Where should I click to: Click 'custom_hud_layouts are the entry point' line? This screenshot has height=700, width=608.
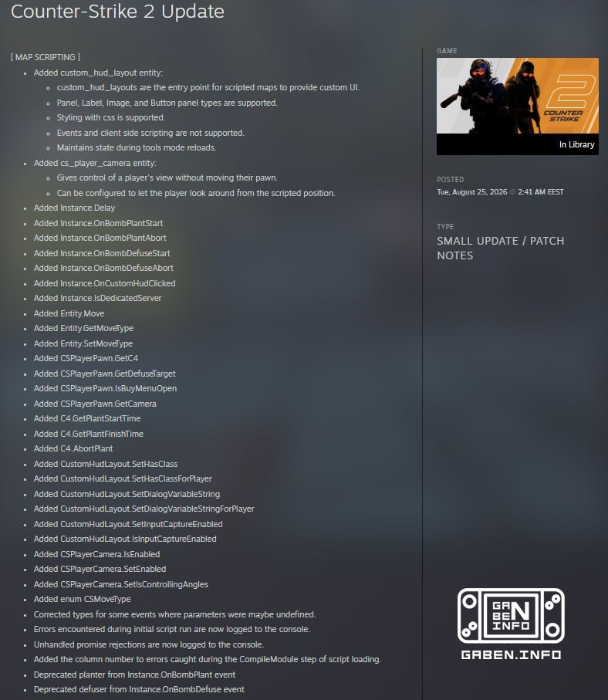click(208, 87)
